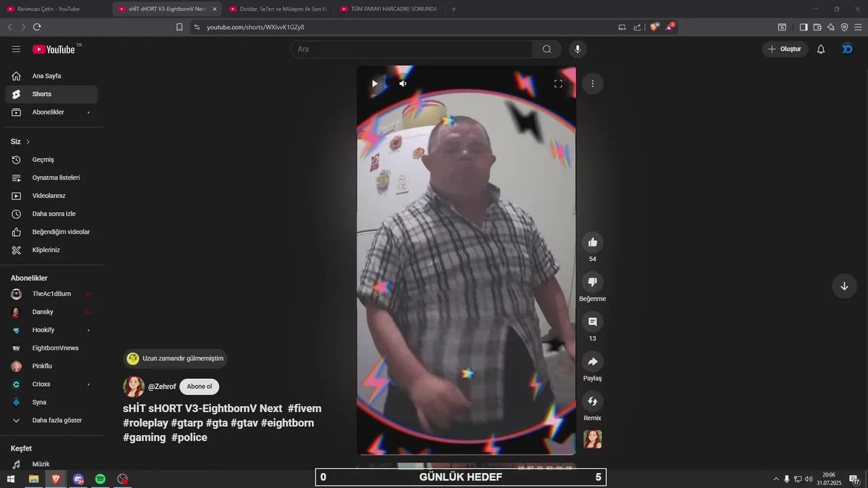
Task: Open Abonelikler in the sidebar
Action: [52, 112]
